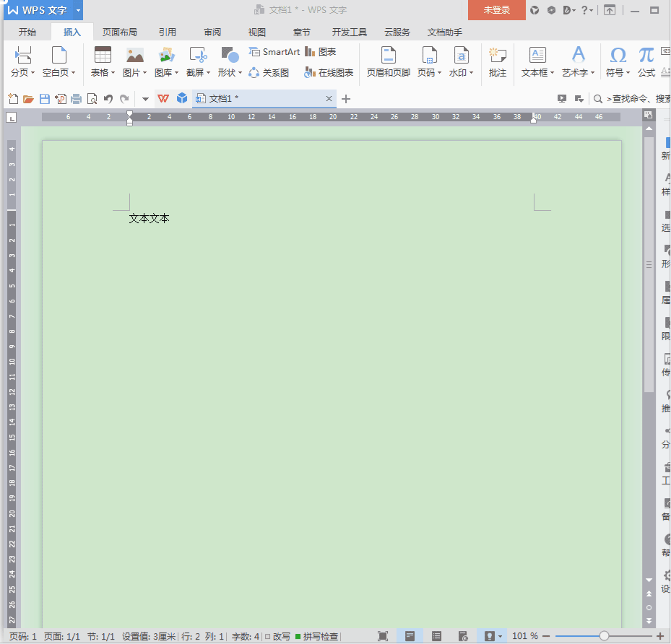Insert a picture (图片) icon
The width and height of the screenshot is (671, 644).
[x=135, y=55]
